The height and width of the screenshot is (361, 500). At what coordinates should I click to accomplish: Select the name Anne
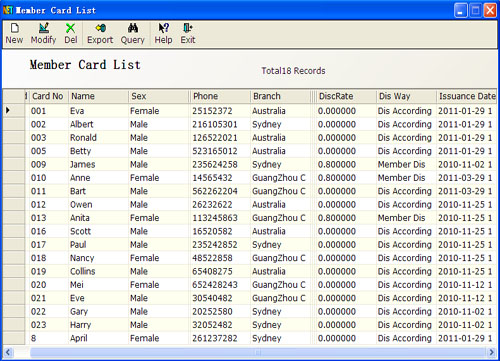point(80,178)
